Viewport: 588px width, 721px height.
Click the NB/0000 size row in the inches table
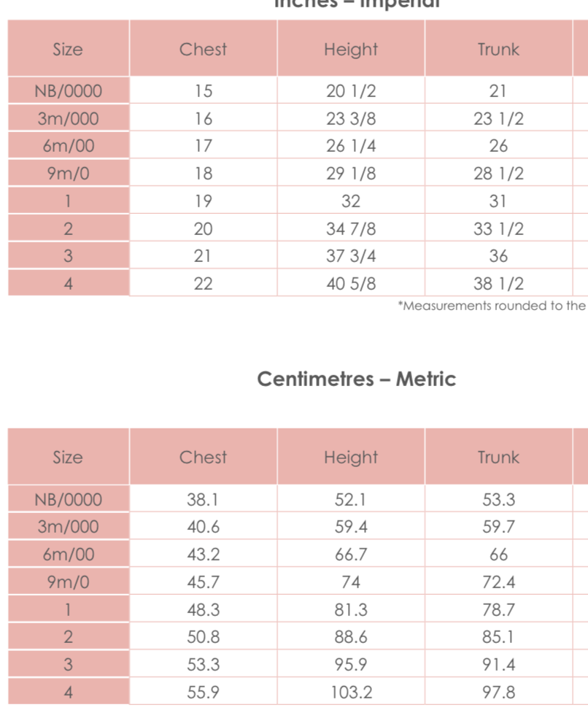(69, 91)
